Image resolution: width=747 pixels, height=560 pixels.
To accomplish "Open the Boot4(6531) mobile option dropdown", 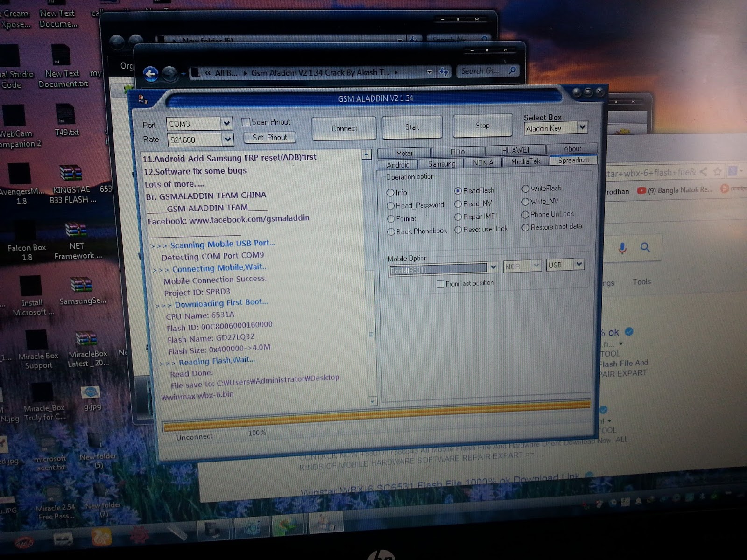I will 493,267.
